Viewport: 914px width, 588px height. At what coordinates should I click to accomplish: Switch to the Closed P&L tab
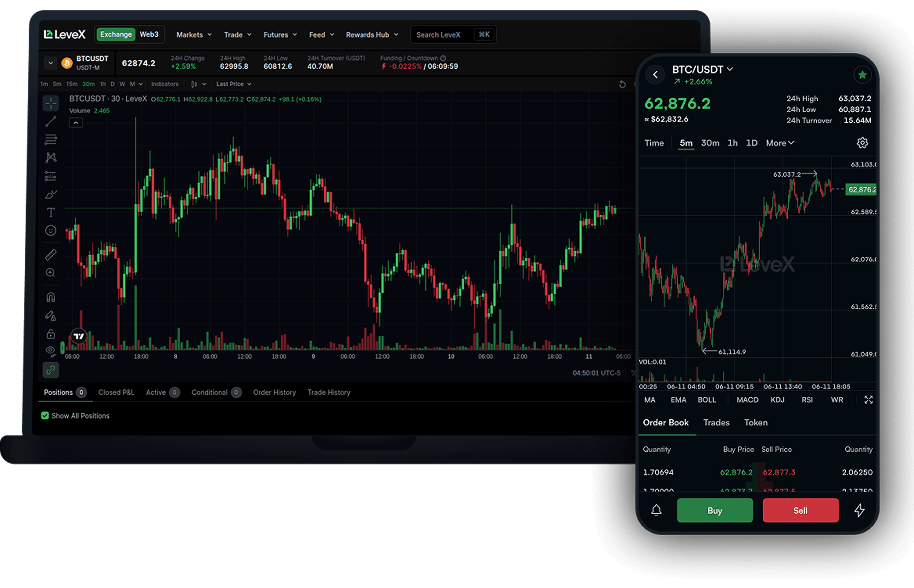click(116, 392)
